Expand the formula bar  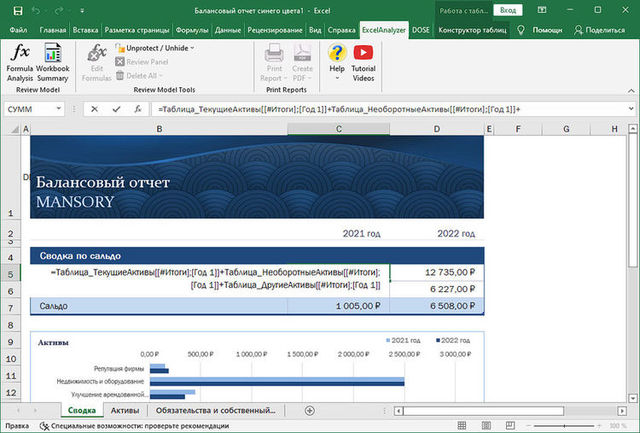pos(630,108)
